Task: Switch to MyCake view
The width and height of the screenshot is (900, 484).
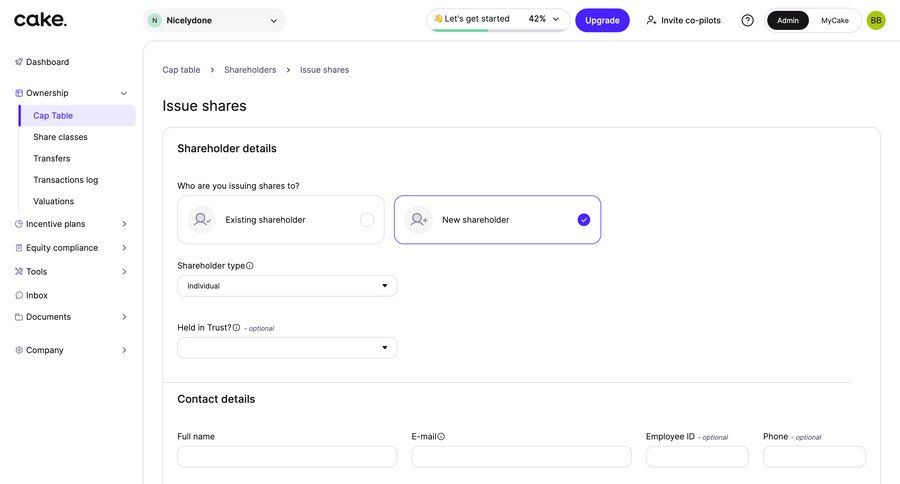Action: coord(835,20)
